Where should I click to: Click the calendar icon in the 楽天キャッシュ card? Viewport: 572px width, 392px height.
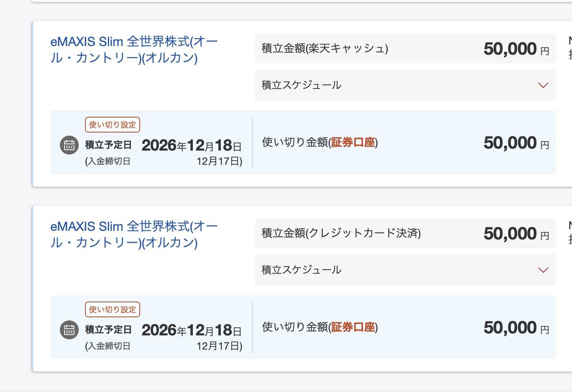coord(69,145)
